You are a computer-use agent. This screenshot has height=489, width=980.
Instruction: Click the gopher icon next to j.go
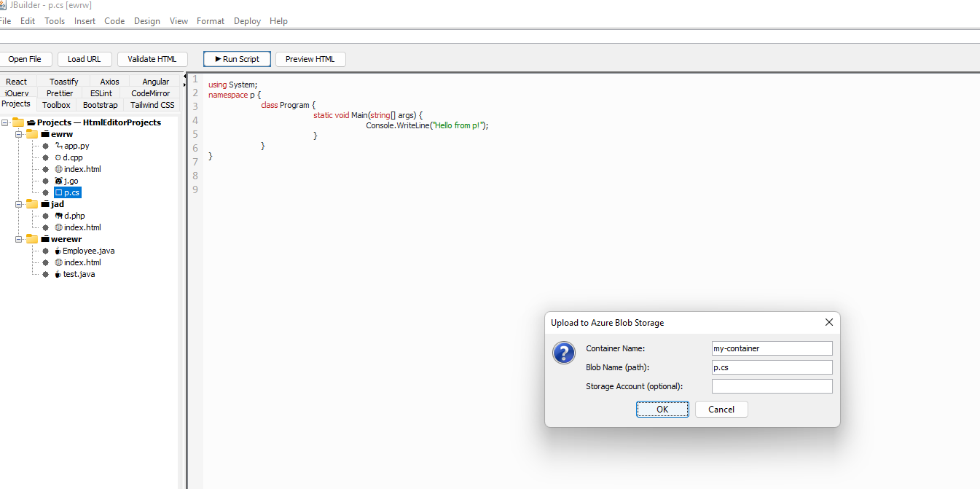[x=59, y=181]
